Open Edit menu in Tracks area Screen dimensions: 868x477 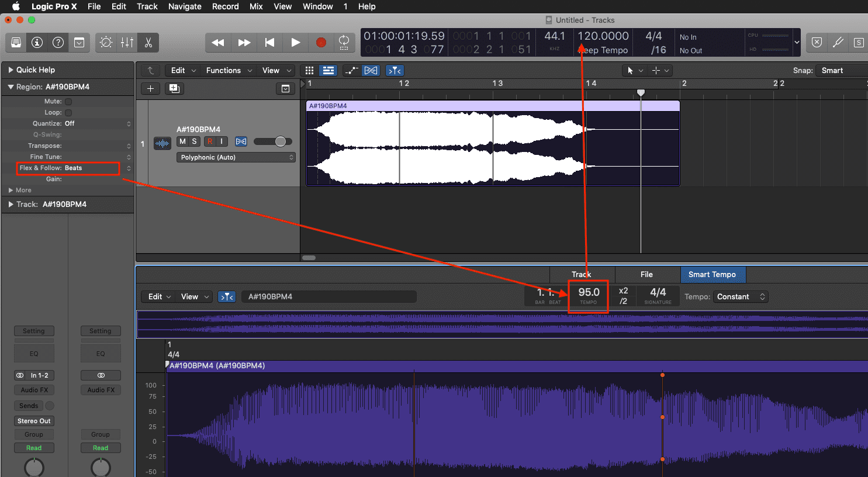[x=184, y=71]
